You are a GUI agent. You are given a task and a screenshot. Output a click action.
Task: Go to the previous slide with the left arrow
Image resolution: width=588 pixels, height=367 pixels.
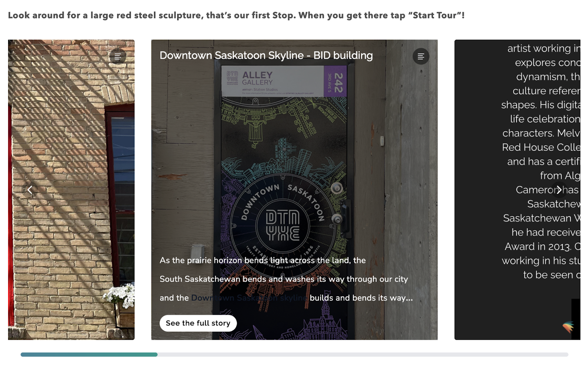point(30,190)
